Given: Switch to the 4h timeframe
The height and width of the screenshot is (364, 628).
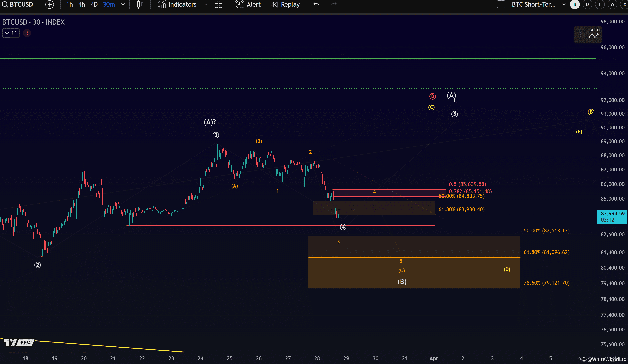Looking at the screenshot, I should click(x=81, y=4).
